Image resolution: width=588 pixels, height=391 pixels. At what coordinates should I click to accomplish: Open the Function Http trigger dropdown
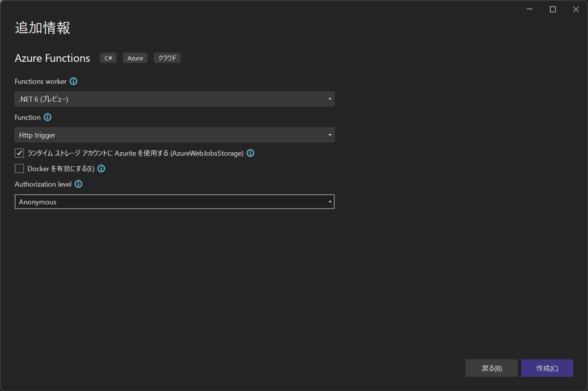174,135
